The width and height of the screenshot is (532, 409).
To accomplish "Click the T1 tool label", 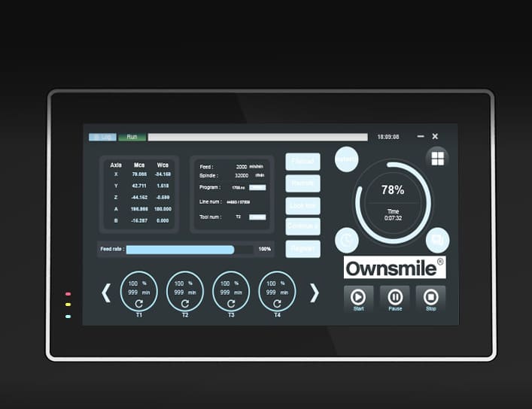I will pyautogui.click(x=138, y=316).
